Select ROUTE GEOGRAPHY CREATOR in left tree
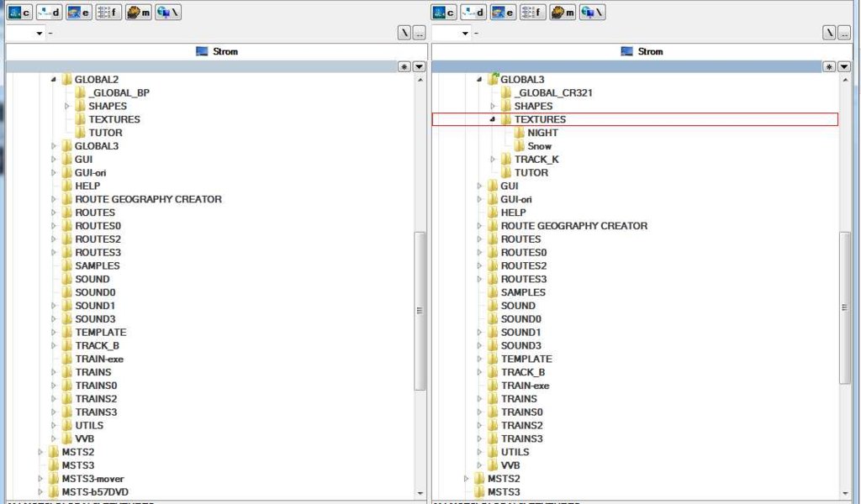Image resolution: width=861 pixels, height=504 pixels. click(148, 199)
